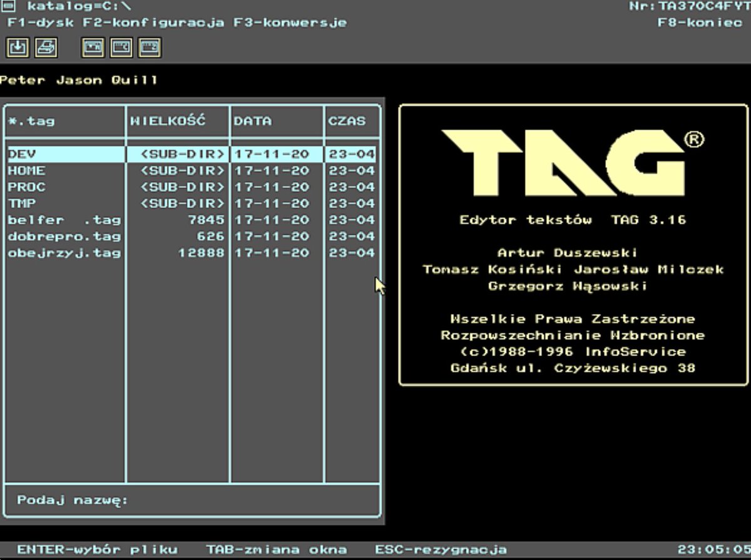The image size is (751, 560).
Task: Click the *.tag filter header
Action: point(31,121)
